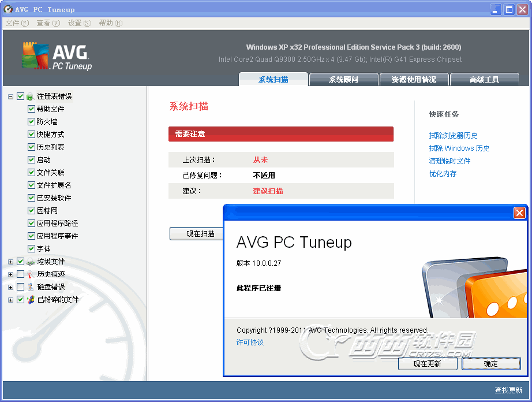Expand the 磁盘错误 tree node
The width and height of the screenshot is (532, 402).
click(x=10, y=287)
